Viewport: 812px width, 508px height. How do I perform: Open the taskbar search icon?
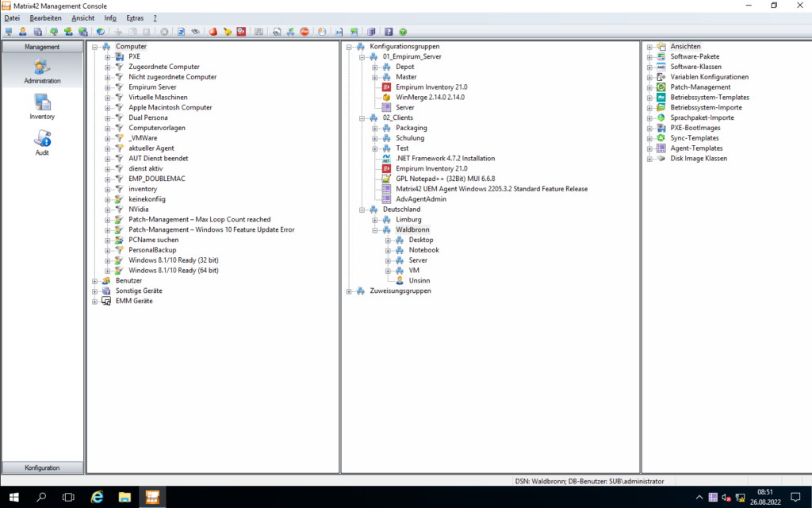pos(41,497)
